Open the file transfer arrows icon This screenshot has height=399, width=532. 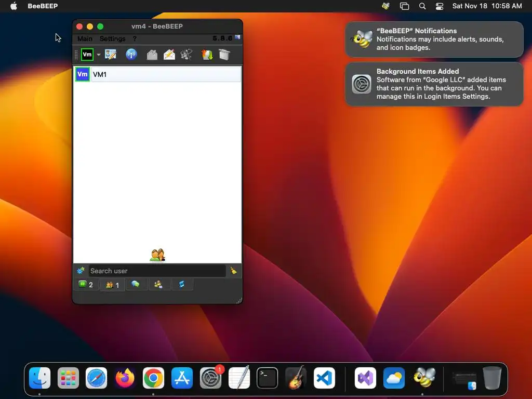(x=207, y=54)
